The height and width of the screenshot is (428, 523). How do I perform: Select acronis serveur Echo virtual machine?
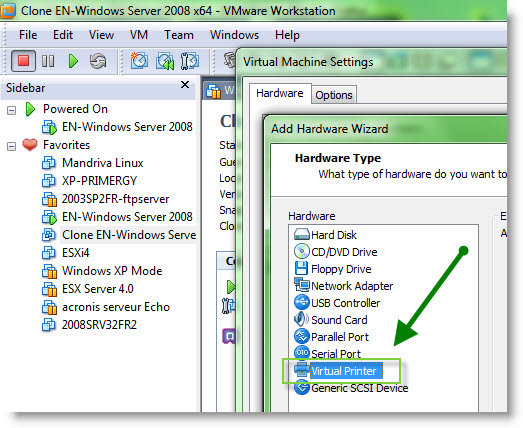coord(116,307)
